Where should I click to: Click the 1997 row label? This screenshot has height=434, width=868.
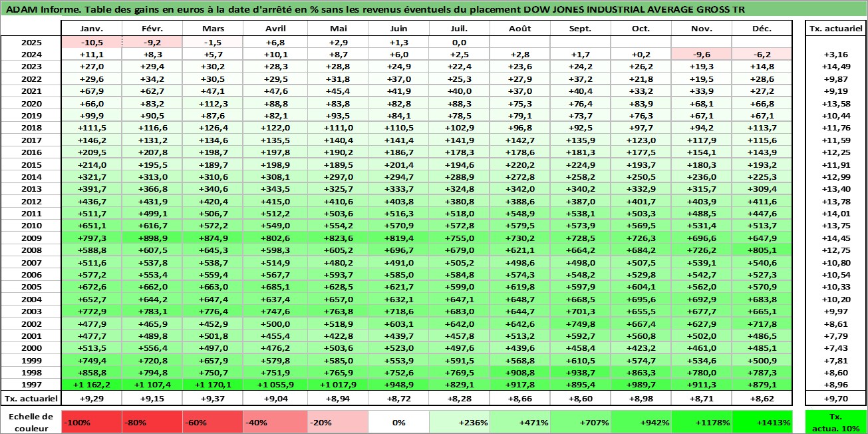point(31,385)
